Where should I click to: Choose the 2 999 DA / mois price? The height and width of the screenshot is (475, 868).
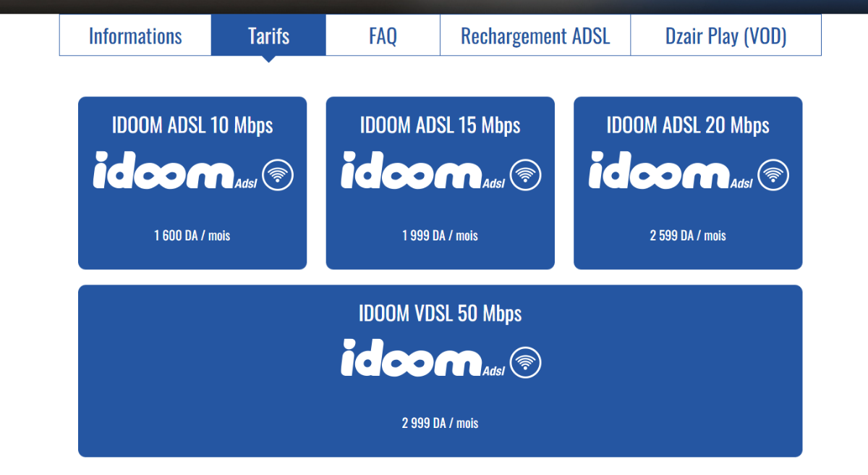click(x=441, y=423)
